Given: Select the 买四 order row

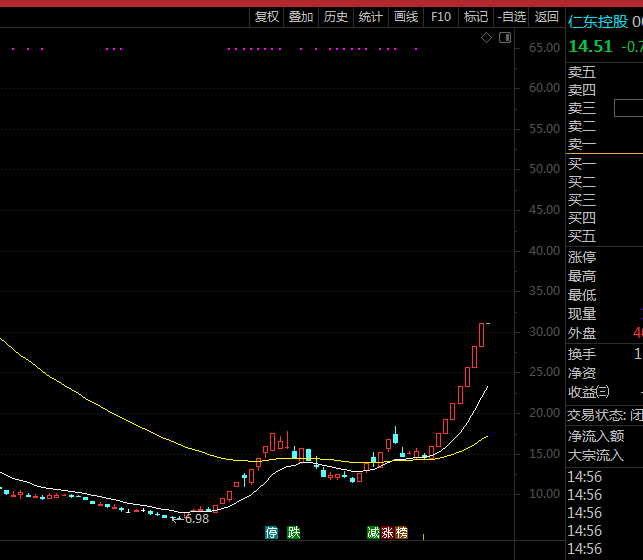Looking at the screenshot, I should point(604,218).
